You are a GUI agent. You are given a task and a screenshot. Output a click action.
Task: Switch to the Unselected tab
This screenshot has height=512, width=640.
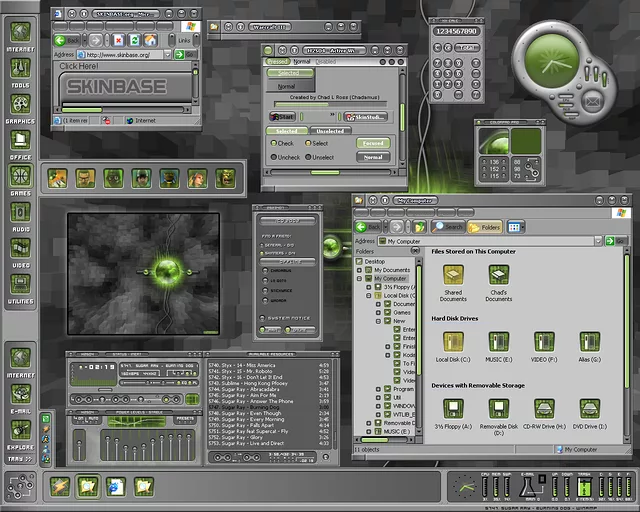point(329,131)
